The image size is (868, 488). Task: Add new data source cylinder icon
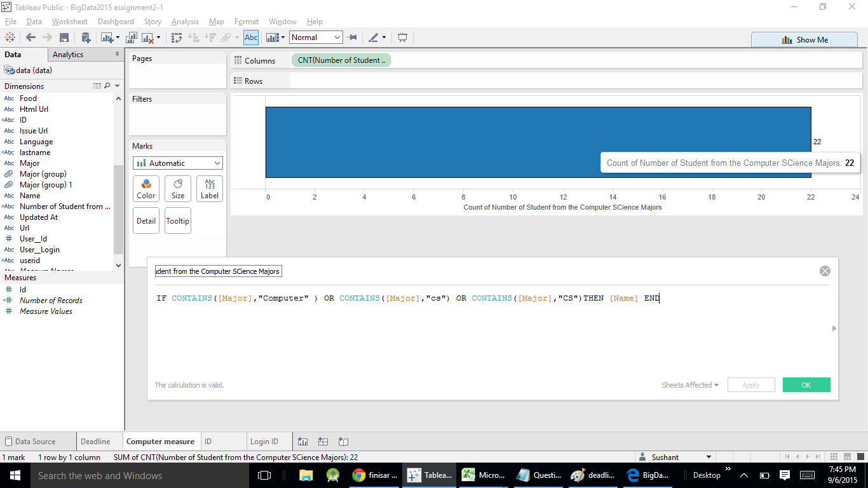85,37
